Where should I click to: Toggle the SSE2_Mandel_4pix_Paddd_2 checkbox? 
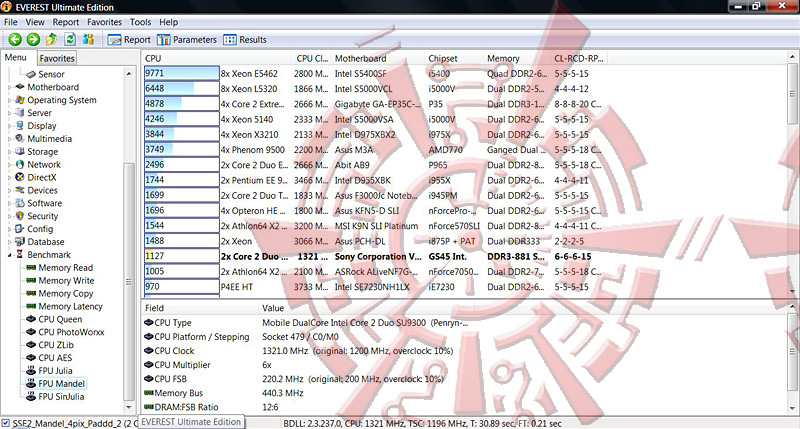6,423
